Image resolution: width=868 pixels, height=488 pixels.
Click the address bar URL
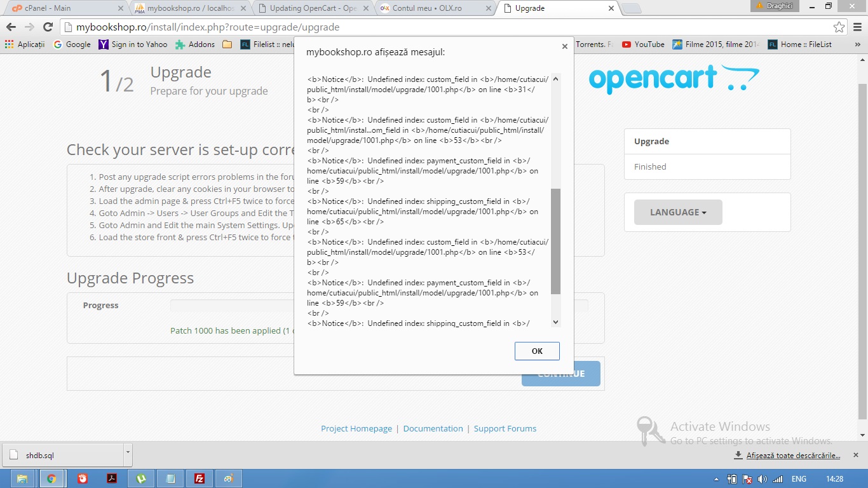point(208,27)
